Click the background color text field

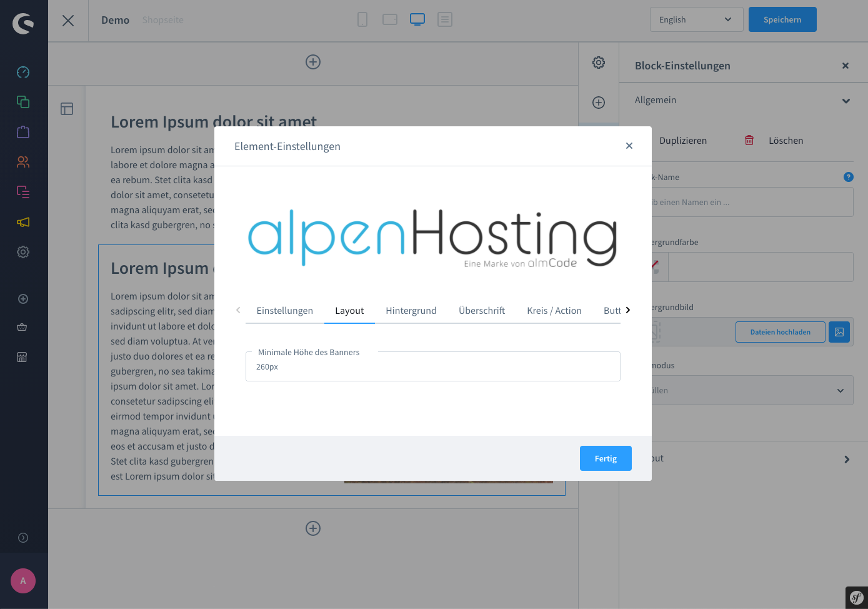coord(761,267)
